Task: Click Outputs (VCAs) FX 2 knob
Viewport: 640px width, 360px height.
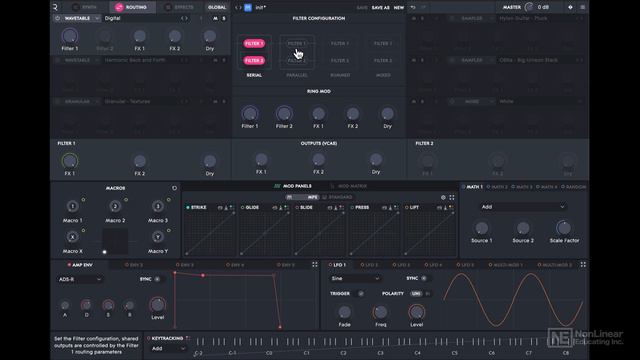Action: point(318,160)
